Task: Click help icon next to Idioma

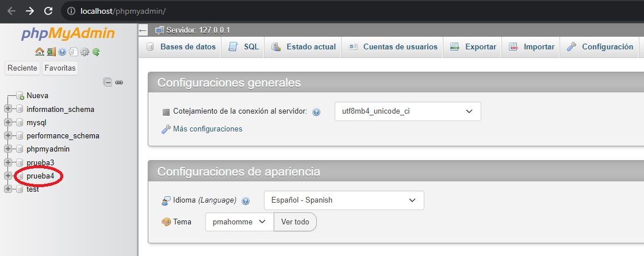Action: pyautogui.click(x=246, y=201)
